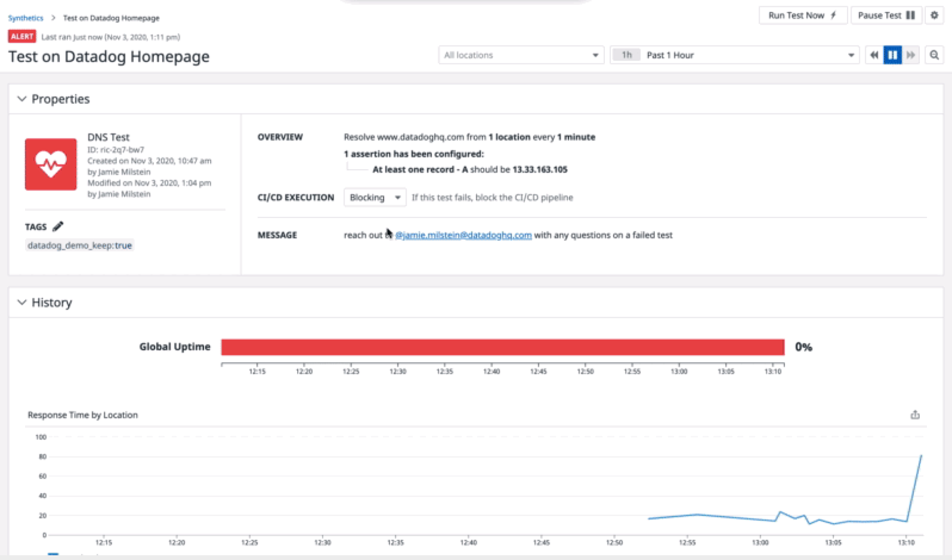Open the All locations dropdown
This screenshot has width=952, height=560.
(521, 55)
